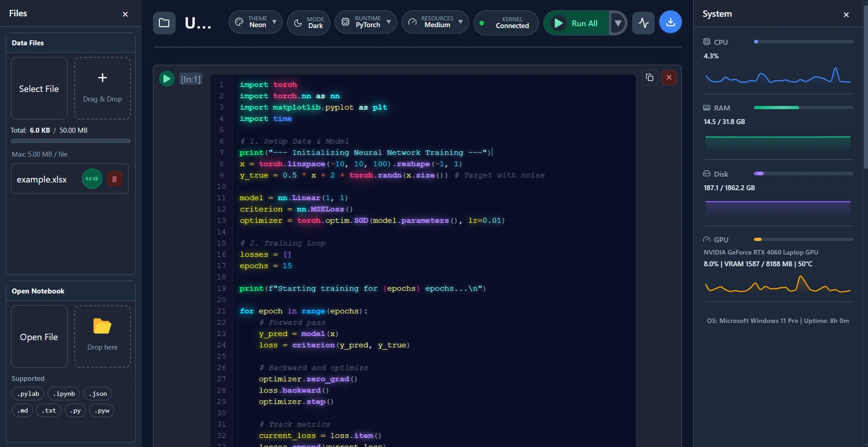This screenshot has width=868, height=447.
Task: Click the Select File button
Action: pyautogui.click(x=39, y=88)
